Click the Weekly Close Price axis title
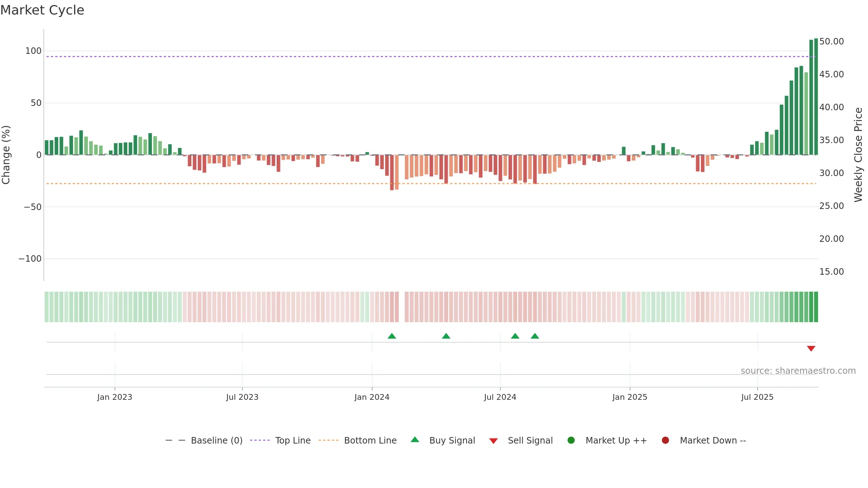Viewport: 868px width, 488px height. click(858, 155)
